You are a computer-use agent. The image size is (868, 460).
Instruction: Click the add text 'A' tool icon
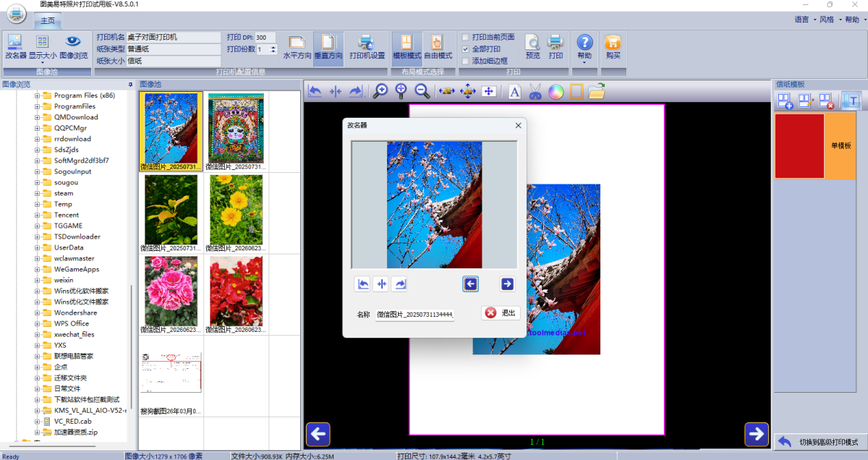514,91
